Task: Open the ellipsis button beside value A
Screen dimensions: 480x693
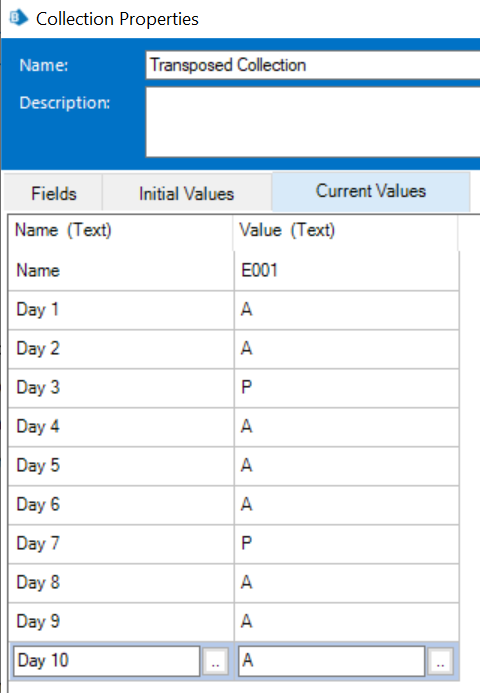Action: pyautogui.click(x=440, y=661)
